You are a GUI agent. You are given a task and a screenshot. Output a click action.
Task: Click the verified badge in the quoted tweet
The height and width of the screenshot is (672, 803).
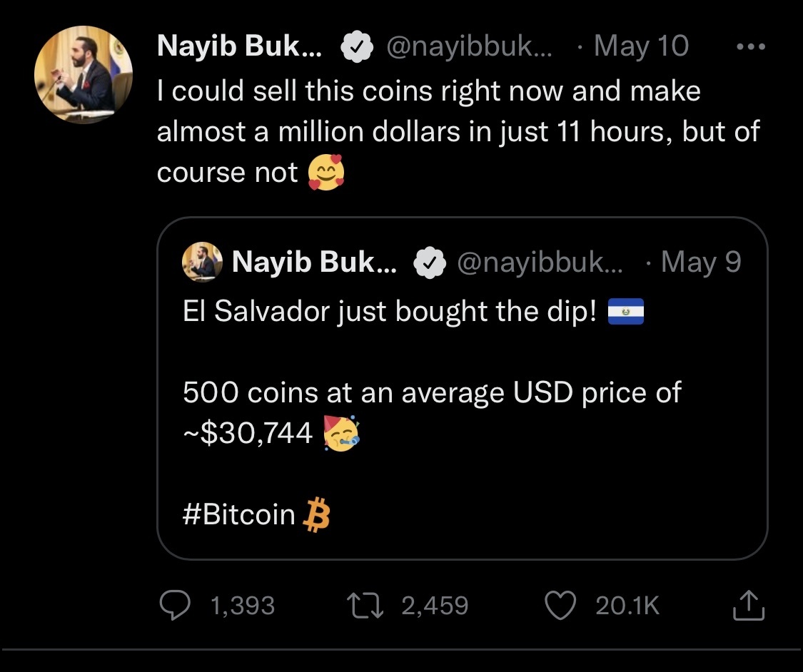tap(430, 263)
